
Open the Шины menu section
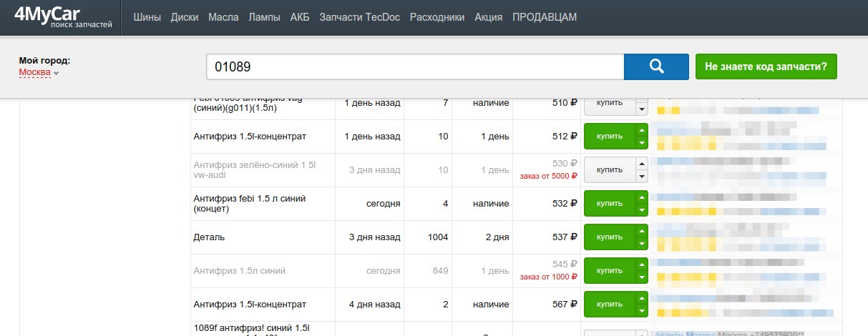[147, 17]
